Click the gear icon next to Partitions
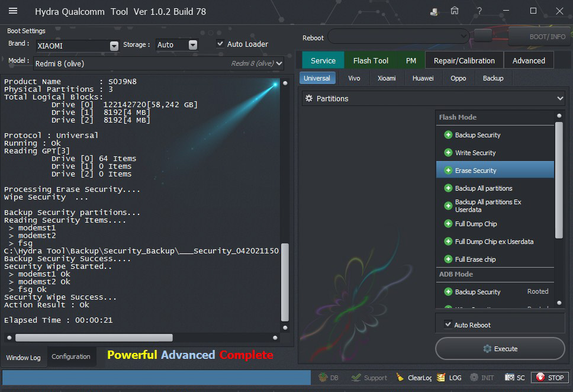Screen dimensions: 573x392 (x=309, y=98)
